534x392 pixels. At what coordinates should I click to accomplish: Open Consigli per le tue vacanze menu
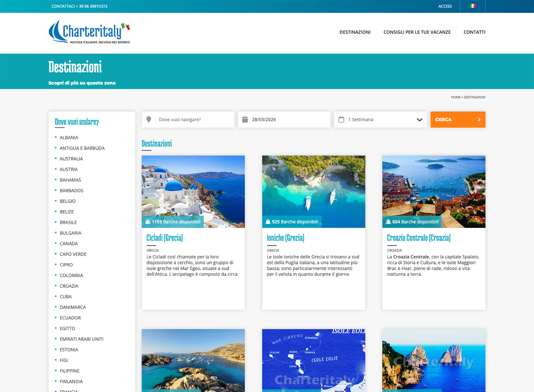click(x=417, y=32)
